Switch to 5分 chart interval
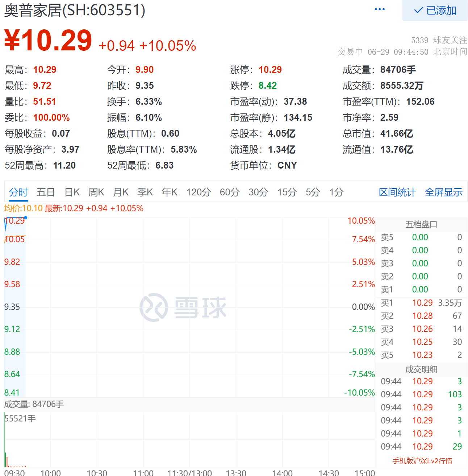Image resolution: width=468 pixels, height=476 pixels. click(313, 192)
